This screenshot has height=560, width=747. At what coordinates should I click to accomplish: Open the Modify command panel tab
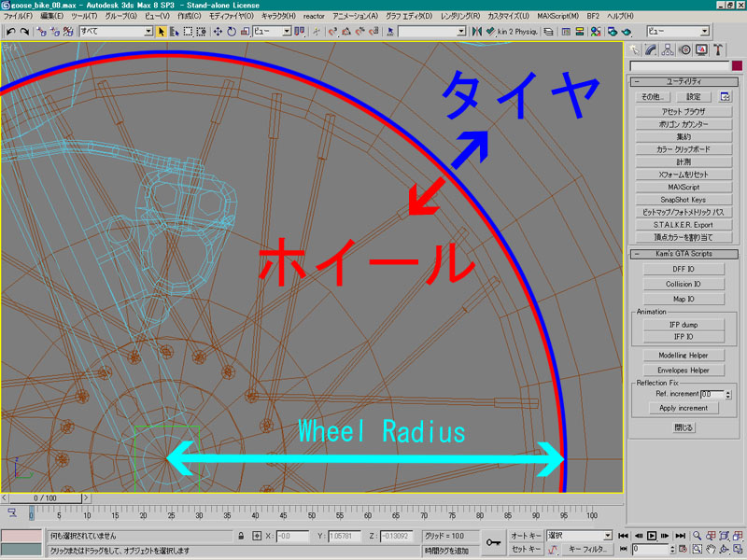651,49
